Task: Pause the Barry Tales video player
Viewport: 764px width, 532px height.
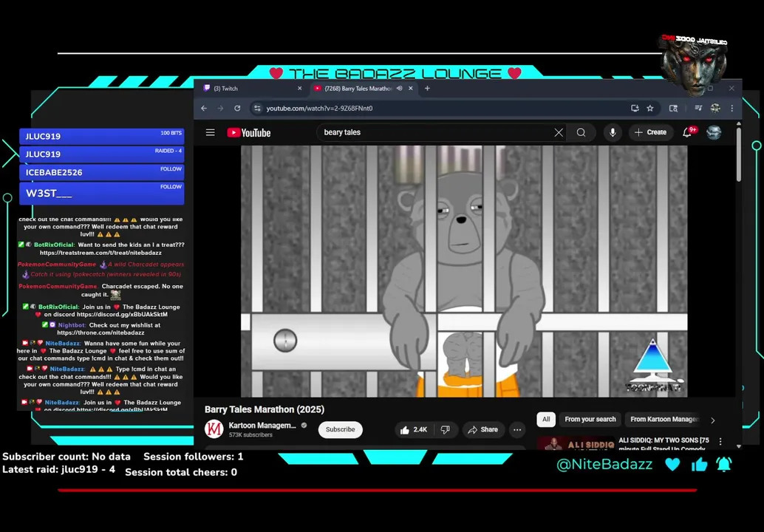Action: click(x=464, y=271)
